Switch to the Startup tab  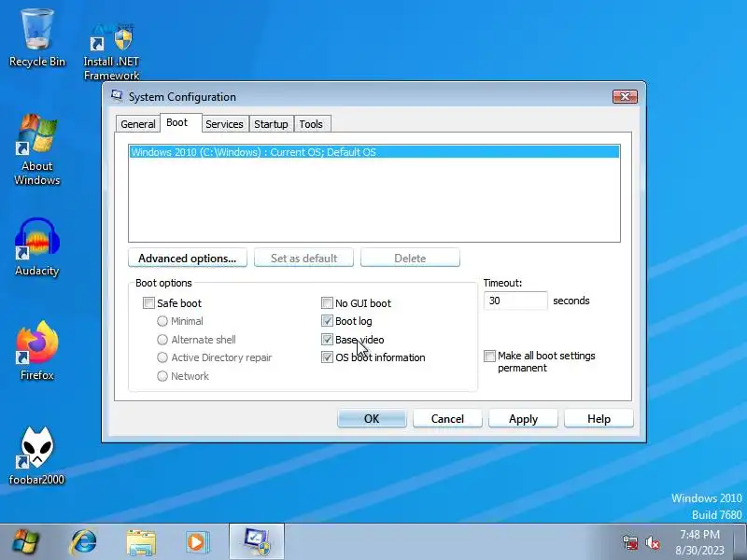tap(271, 124)
